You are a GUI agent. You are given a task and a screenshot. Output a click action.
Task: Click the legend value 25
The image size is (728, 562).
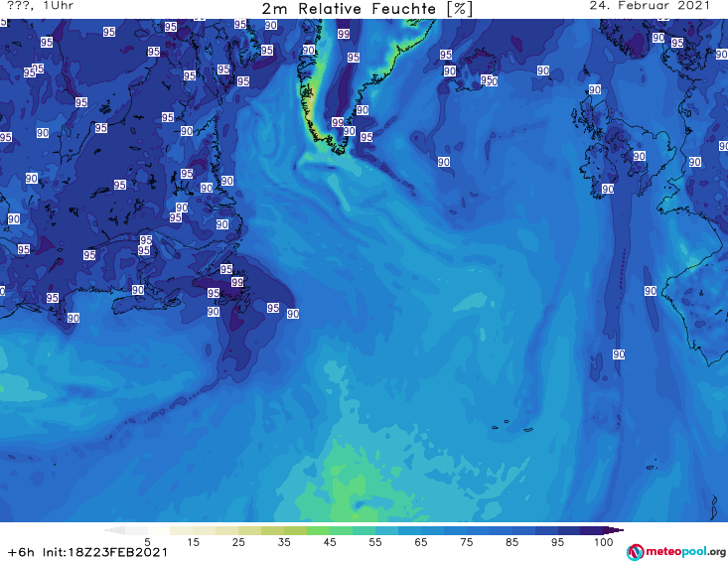238,542
